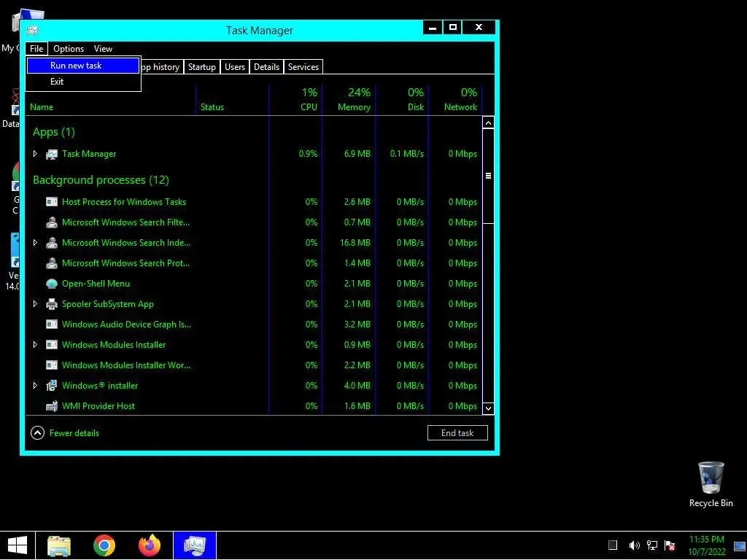Open the Options menu
747x560 pixels.
tap(69, 49)
